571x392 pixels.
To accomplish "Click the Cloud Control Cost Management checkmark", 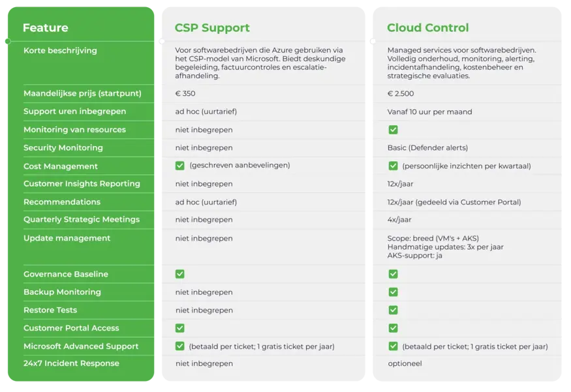I will [x=393, y=166].
